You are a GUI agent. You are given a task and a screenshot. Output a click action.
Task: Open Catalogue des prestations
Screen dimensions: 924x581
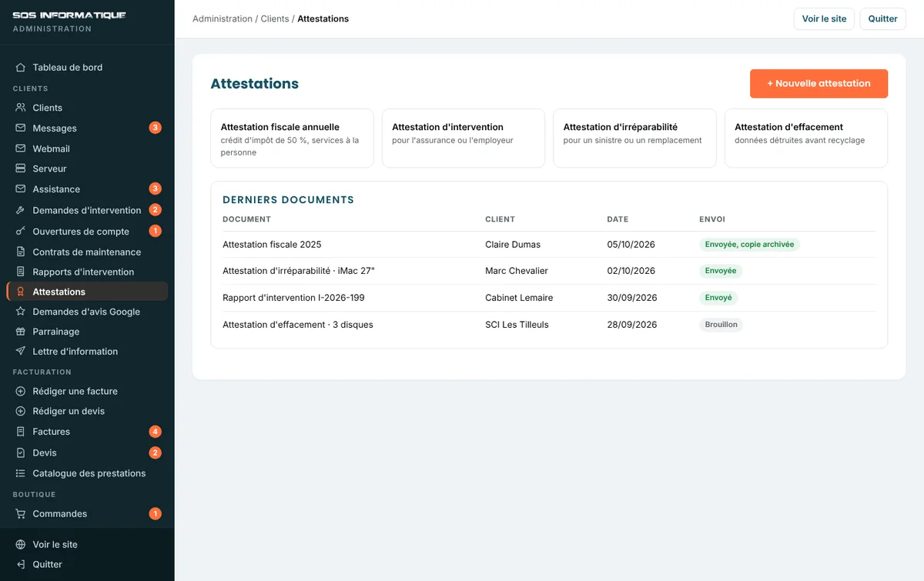click(x=87, y=473)
